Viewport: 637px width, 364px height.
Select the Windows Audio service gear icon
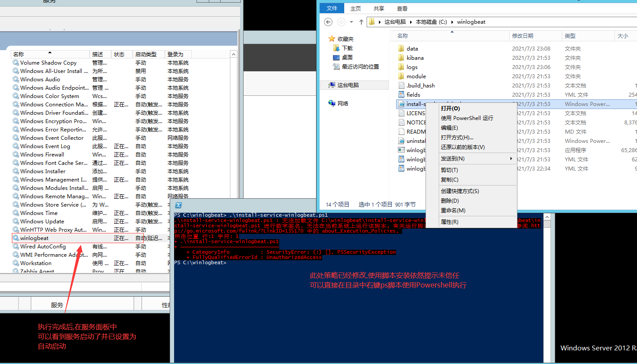[16, 80]
